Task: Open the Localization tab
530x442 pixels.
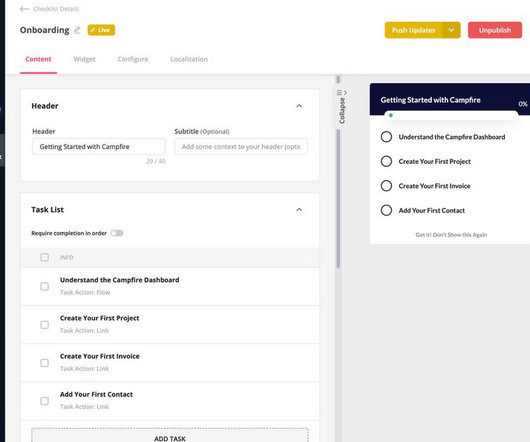Action: [x=189, y=59]
